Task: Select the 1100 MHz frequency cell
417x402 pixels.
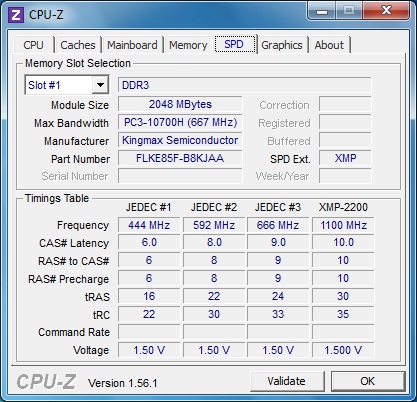Action: pyautogui.click(x=343, y=225)
